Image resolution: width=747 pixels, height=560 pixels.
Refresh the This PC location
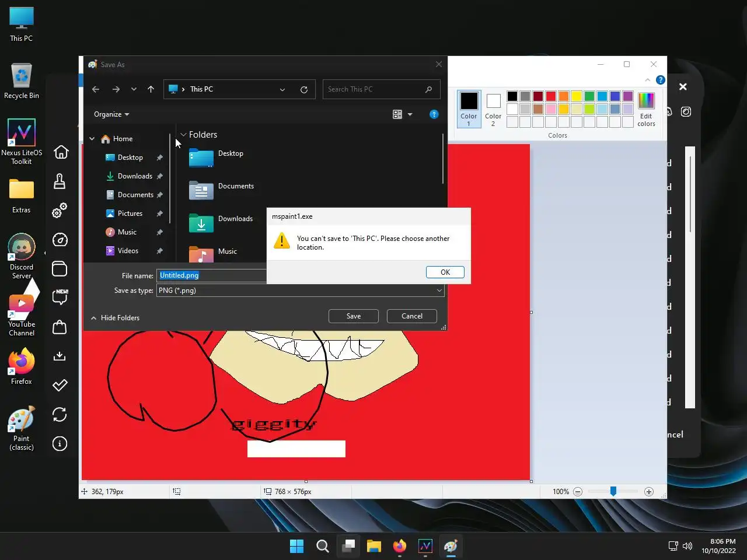coord(304,89)
